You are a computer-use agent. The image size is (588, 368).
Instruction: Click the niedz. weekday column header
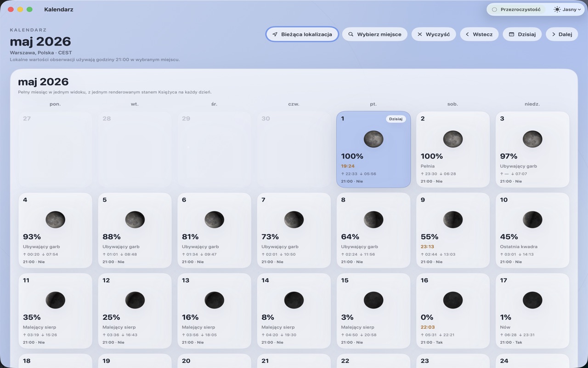532,104
